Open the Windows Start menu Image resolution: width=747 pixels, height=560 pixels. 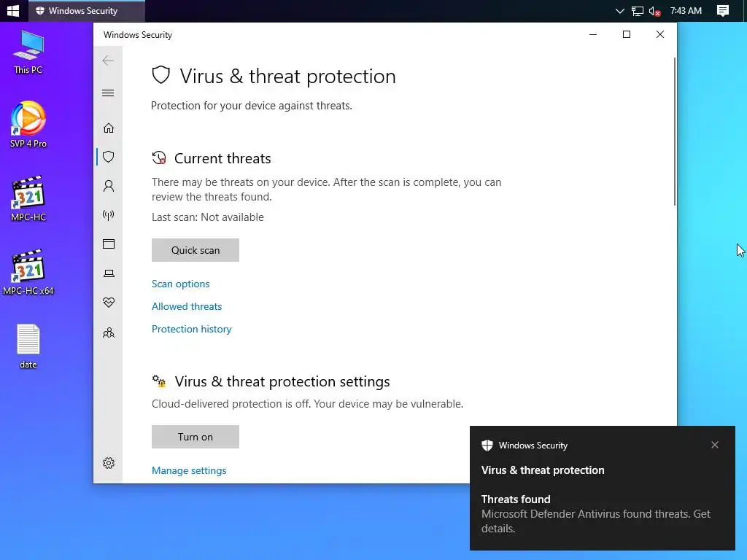[13, 10]
